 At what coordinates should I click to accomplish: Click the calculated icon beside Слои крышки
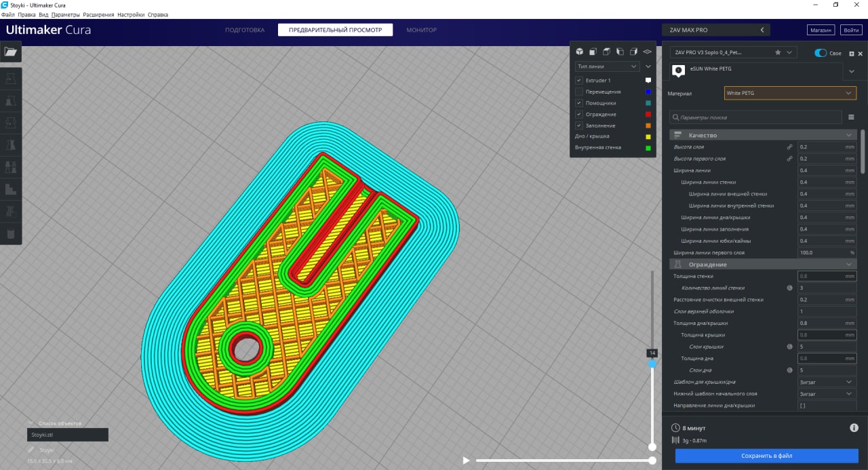pos(789,347)
